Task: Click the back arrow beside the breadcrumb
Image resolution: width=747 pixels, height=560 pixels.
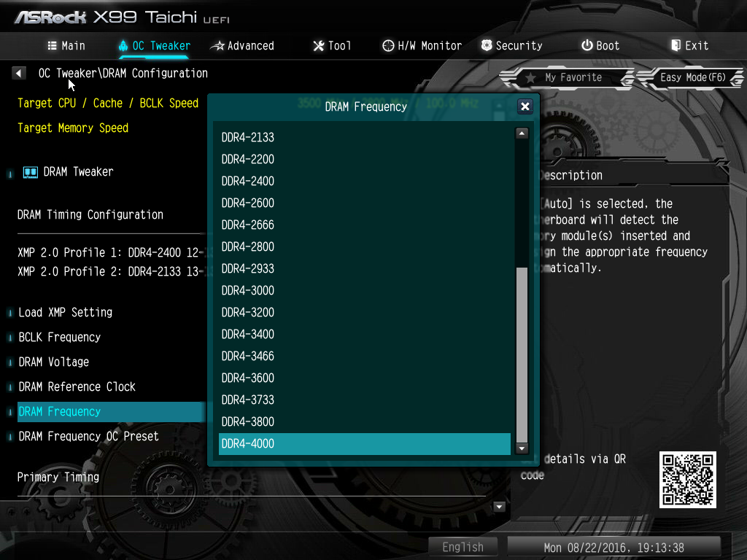Action: pyautogui.click(x=18, y=74)
